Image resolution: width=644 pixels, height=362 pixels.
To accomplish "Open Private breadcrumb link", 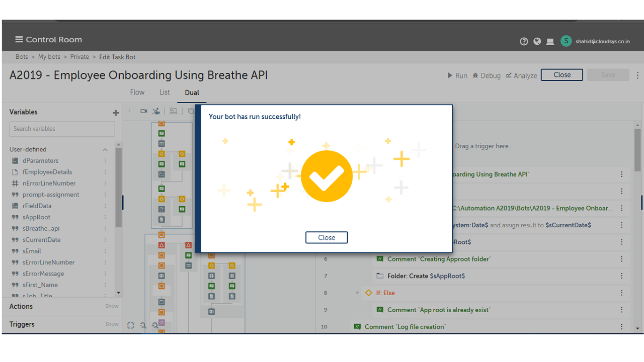I will point(79,57).
